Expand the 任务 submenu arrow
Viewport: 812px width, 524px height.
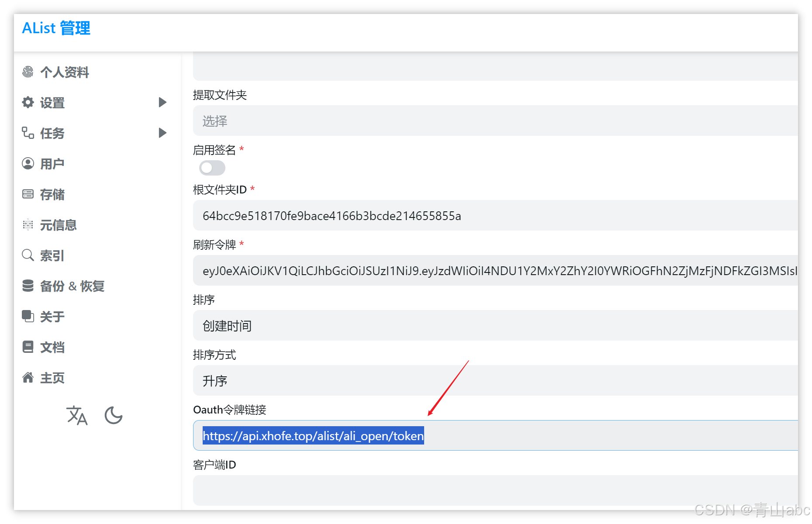[162, 133]
